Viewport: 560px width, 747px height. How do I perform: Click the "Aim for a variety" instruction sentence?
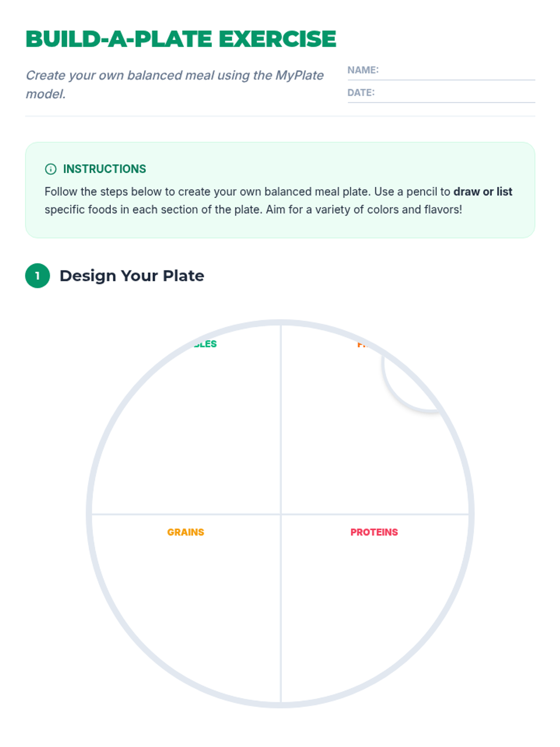click(364, 210)
